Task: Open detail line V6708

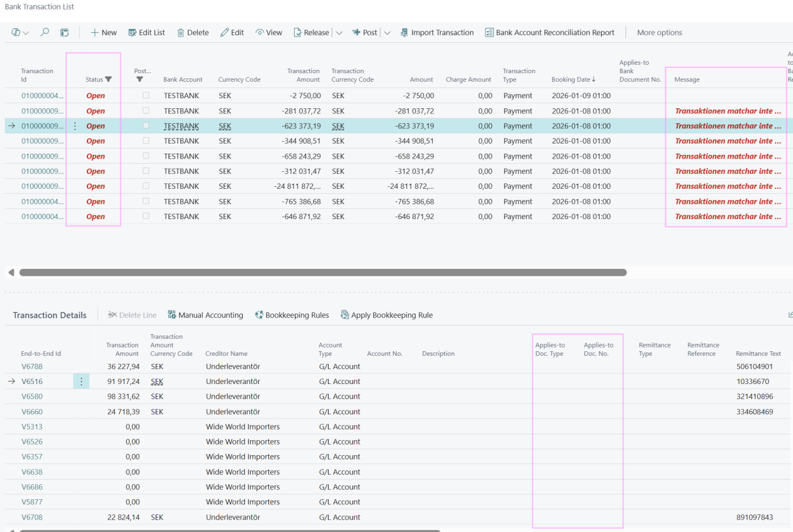Action: point(32,518)
